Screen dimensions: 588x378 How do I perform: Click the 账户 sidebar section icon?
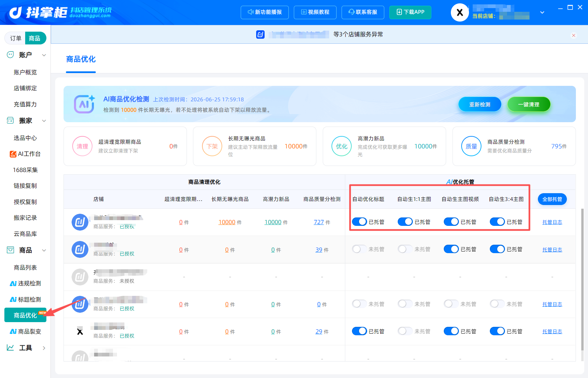click(x=10, y=55)
